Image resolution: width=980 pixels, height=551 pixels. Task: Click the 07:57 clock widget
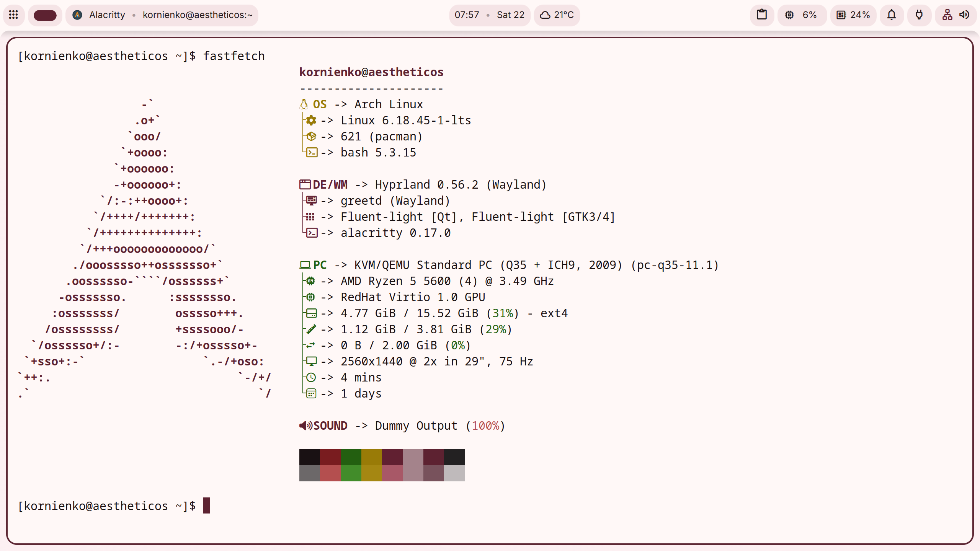pyautogui.click(x=467, y=15)
